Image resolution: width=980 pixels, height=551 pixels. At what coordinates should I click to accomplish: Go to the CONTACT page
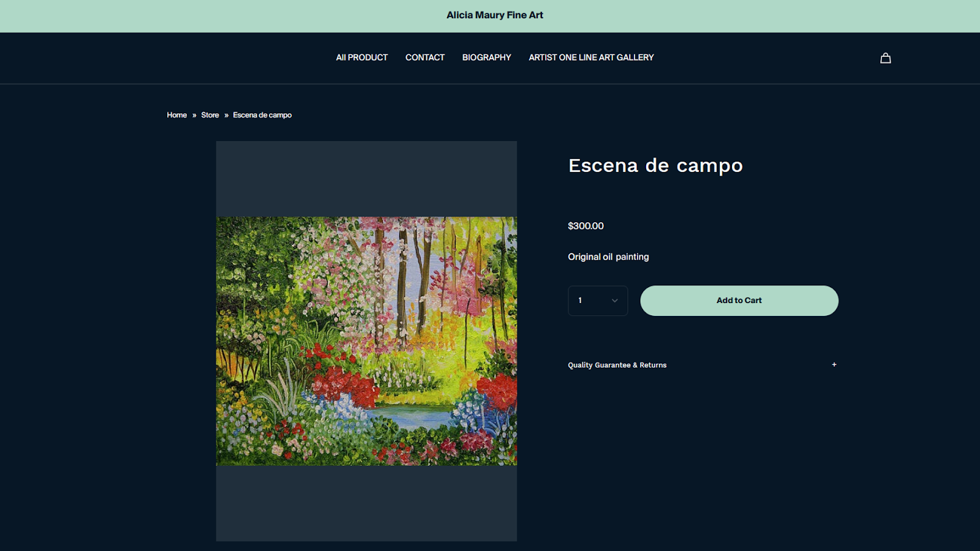(x=424, y=58)
